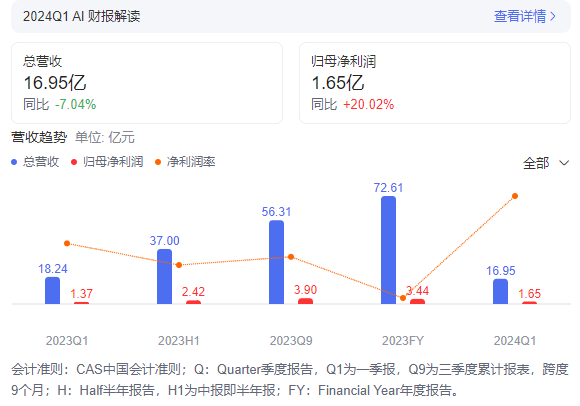Click the blue 2023Q1 revenue bar
Screen dimensions: 580x406
(53, 291)
